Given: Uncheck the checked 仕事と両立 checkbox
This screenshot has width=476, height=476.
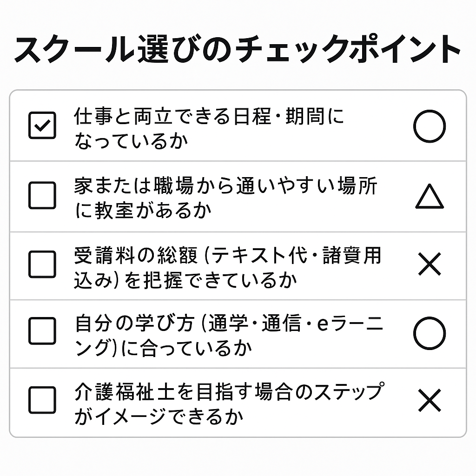Looking at the screenshot, I should pyautogui.click(x=42, y=126).
